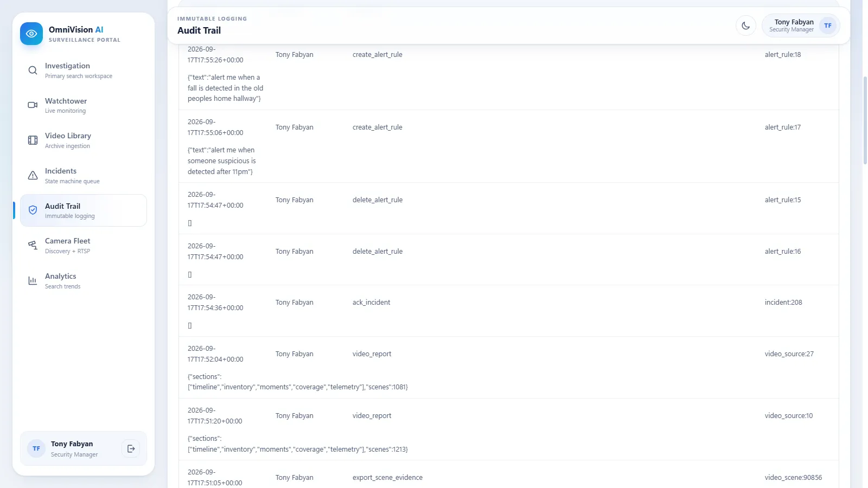Click create_alert_rule action for alert_rule:17
The width and height of the screenshot is (868, 488).
[x=378, y=127]
